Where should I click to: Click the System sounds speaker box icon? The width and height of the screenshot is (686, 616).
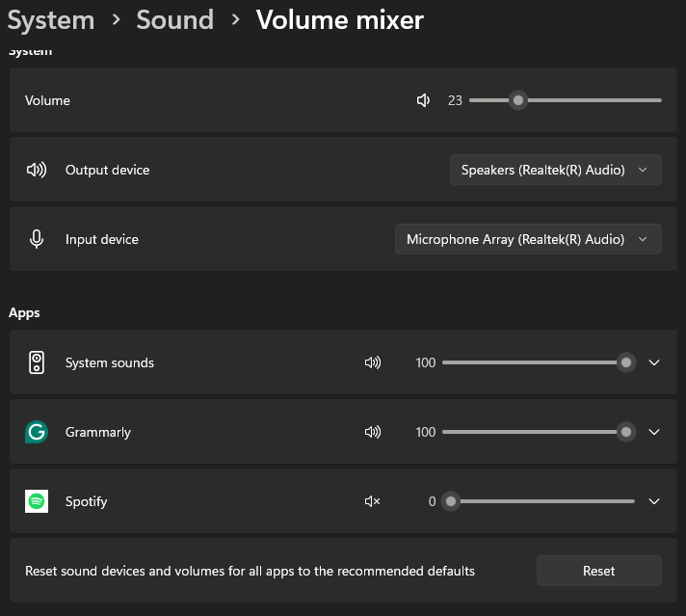click(x=37, y=362)
